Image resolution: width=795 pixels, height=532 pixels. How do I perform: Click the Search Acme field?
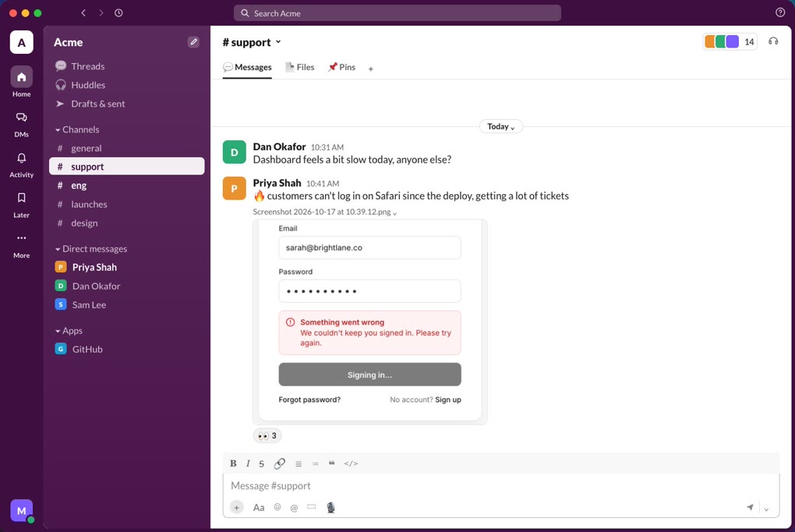397,13
